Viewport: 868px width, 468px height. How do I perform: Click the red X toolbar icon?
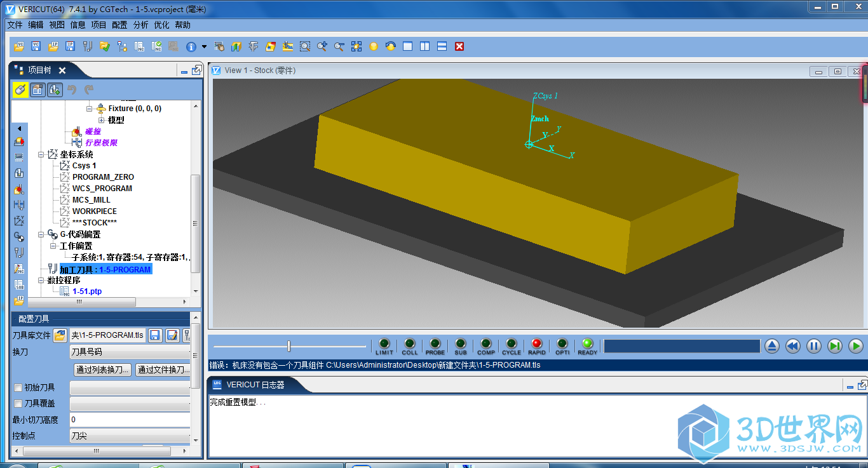(459, 46)
